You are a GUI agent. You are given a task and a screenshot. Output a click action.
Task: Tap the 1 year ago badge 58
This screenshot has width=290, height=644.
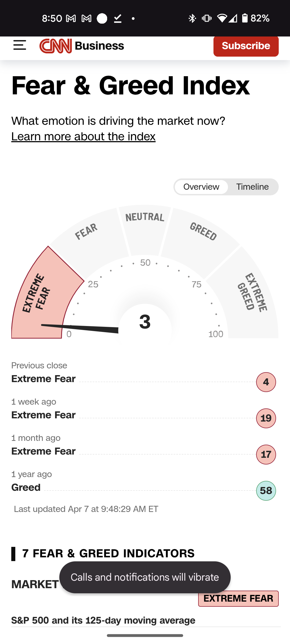(266, 491)
